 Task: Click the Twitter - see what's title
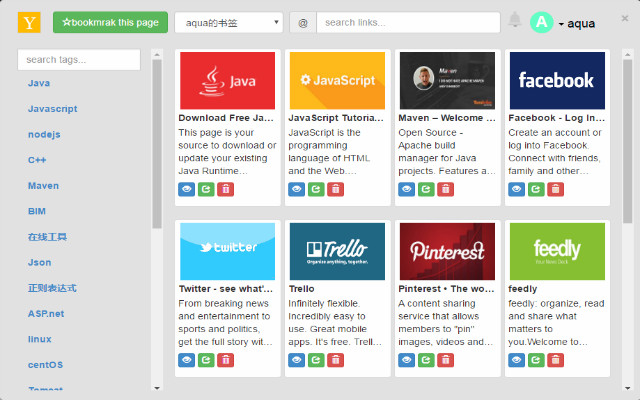point(226,289)
